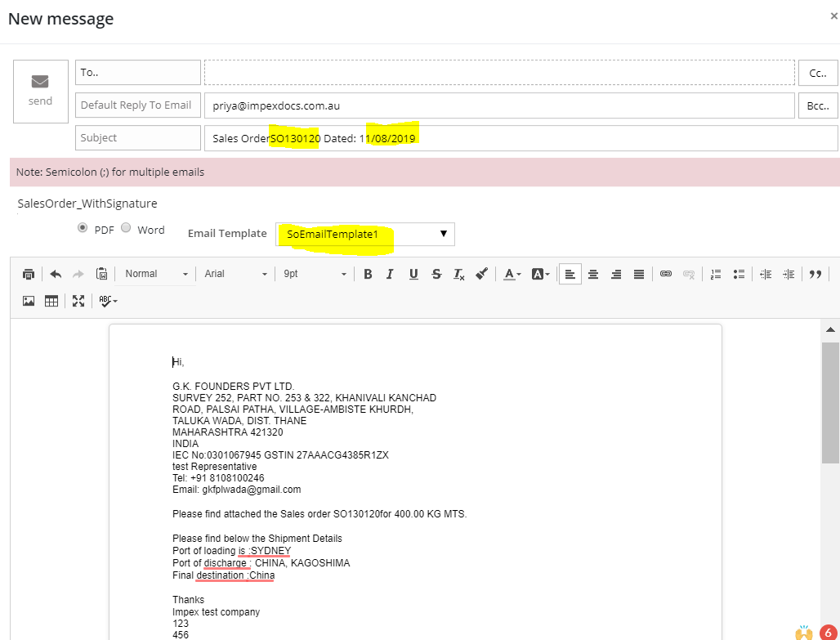Toggle fullscreen editor mode
The height and width of the screenshot is (640, 840).
coord(78,301)
